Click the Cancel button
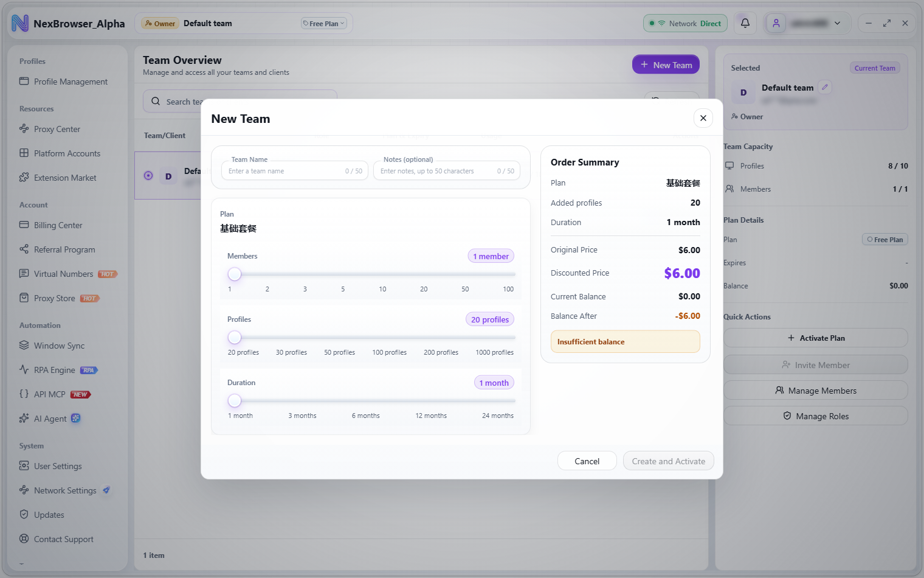 (x=587, y=461)
